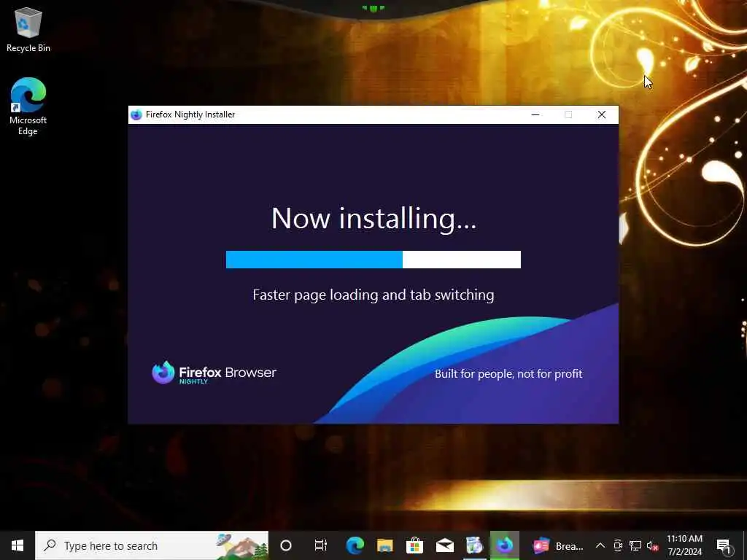
Task: Click 'Faster page loading and tab switching' text
Action: [x=373, y=295]
